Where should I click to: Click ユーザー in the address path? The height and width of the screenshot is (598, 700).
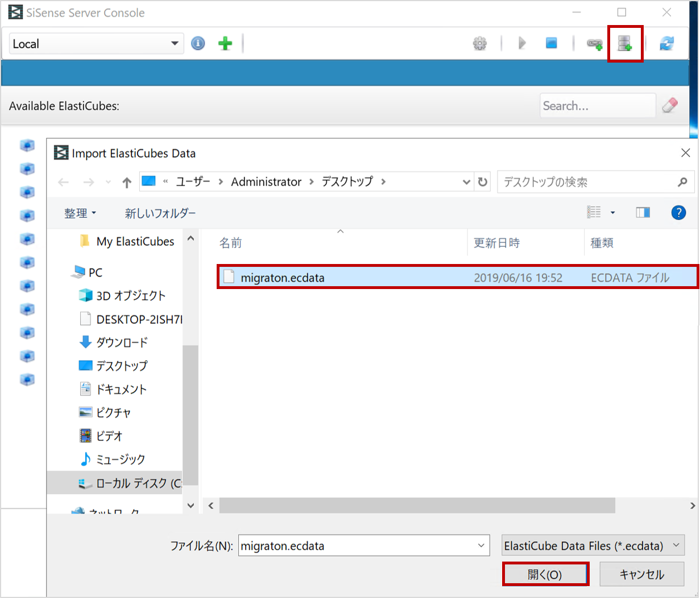(193, 182)
